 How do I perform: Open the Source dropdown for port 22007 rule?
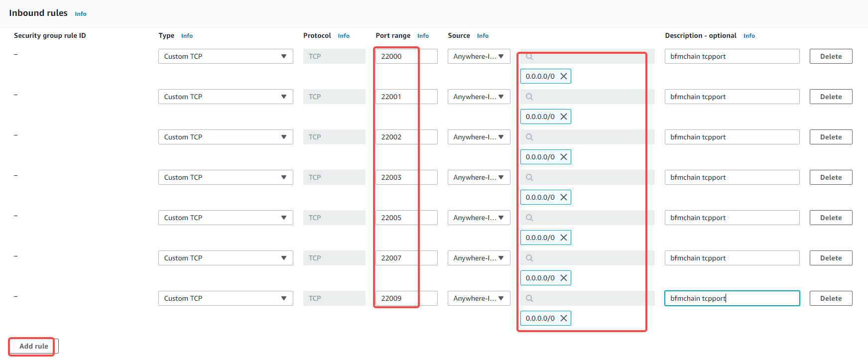tap(479, 258)
